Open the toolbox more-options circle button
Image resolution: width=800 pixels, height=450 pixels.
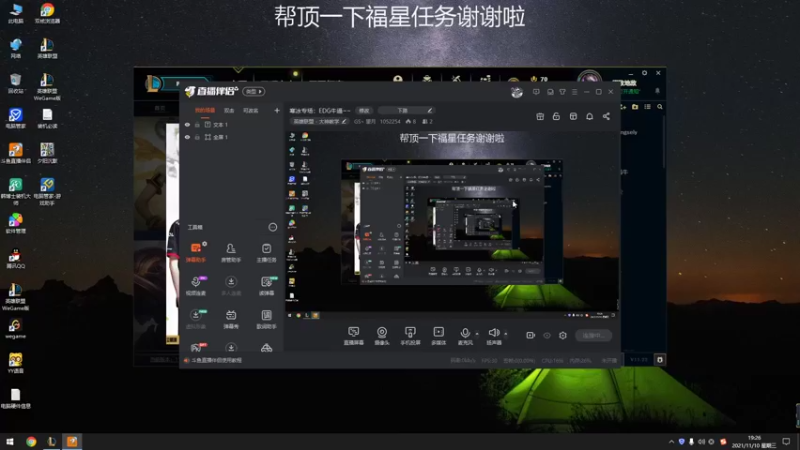pos(272,227)
